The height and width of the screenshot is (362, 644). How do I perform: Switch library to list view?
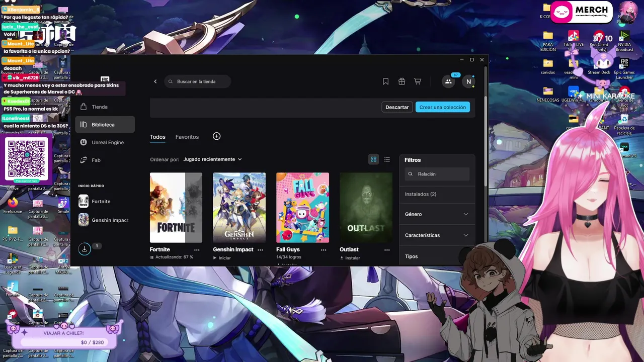[387, 159]
